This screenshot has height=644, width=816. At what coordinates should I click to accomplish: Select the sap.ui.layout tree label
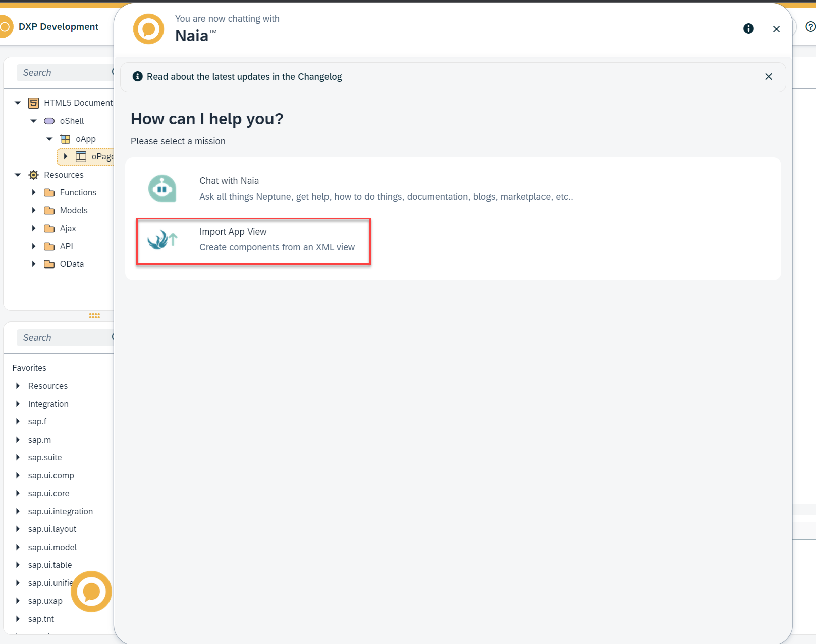tap(52, 529)
